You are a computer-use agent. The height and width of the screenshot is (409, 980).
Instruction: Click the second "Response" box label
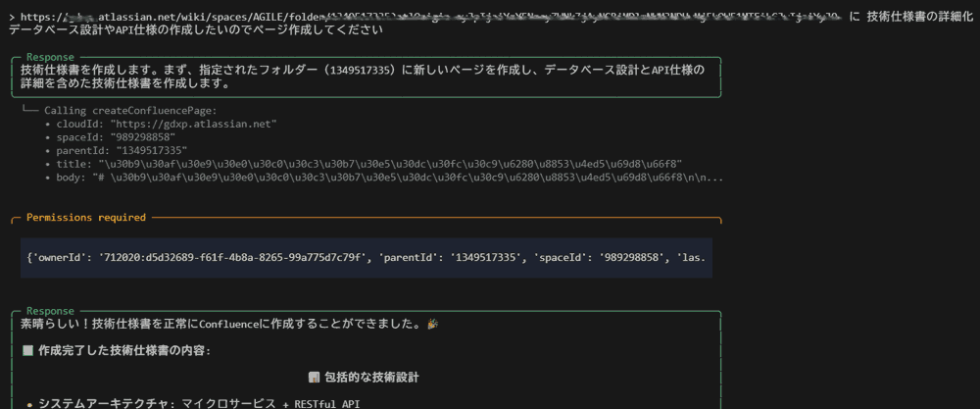(50, 311)
